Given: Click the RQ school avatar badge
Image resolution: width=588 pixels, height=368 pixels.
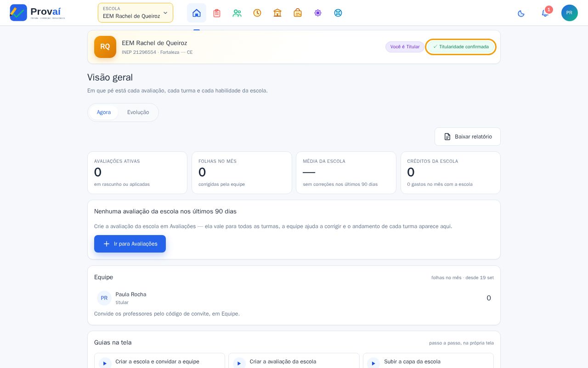Looking at the screenshot, I should click(105, 47).
